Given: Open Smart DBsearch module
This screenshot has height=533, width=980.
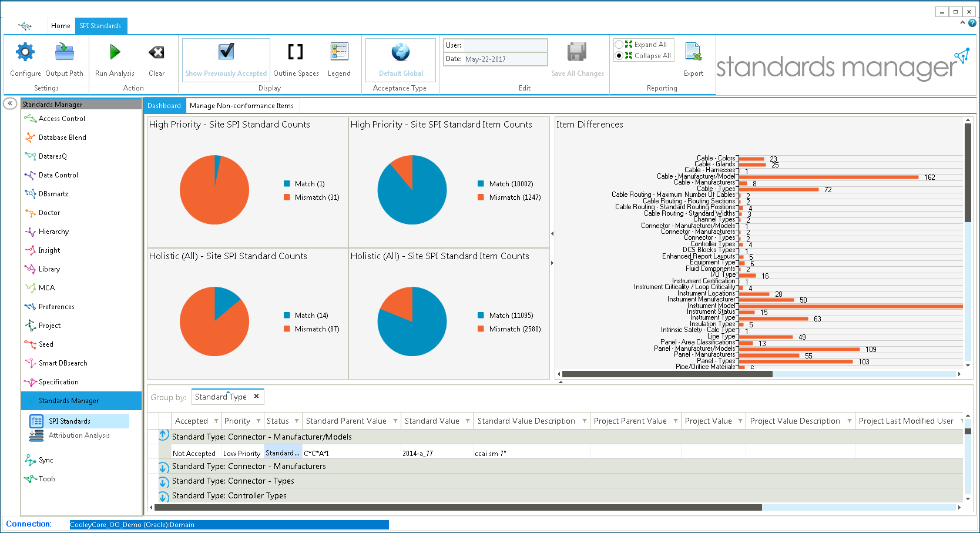Looking at the screenshot, I should (x=63, y=363).
